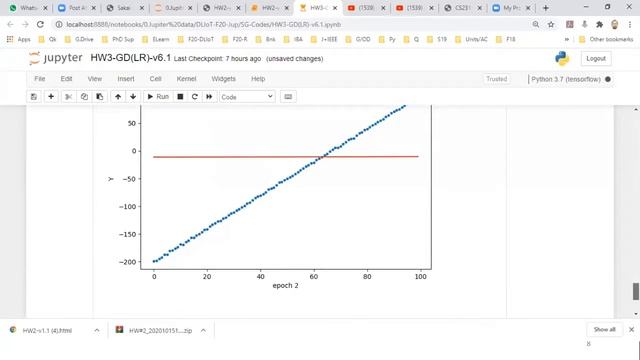Expand options for HW#2 zip download
The width and height of the screenshot is (640, 360).
tap(203, 330)
